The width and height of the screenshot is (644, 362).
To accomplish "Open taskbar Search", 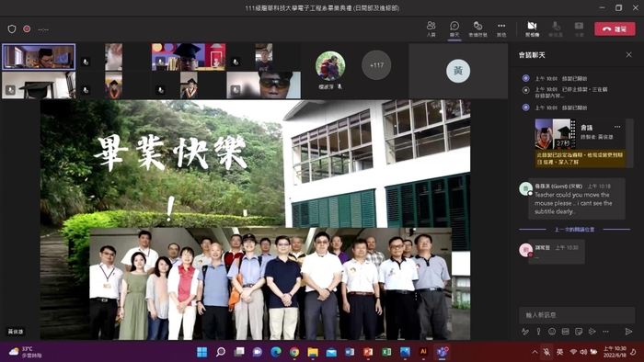I will pyautogui.click(x=221, y=352).
